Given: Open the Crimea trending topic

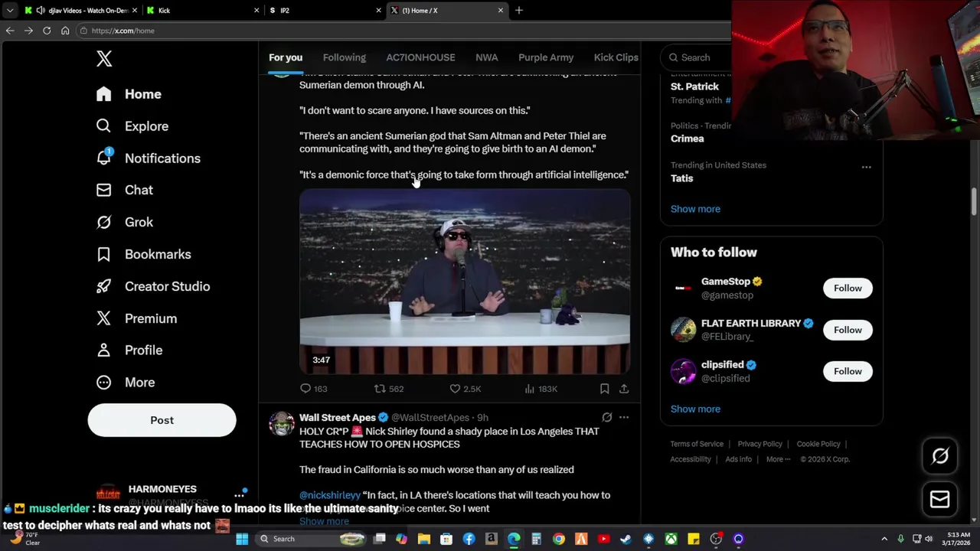Looking at the screenshot, I should [x=687, y=139].
